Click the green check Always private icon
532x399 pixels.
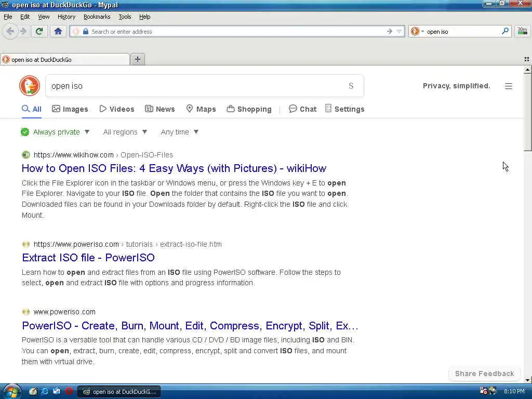coord(25,132)
